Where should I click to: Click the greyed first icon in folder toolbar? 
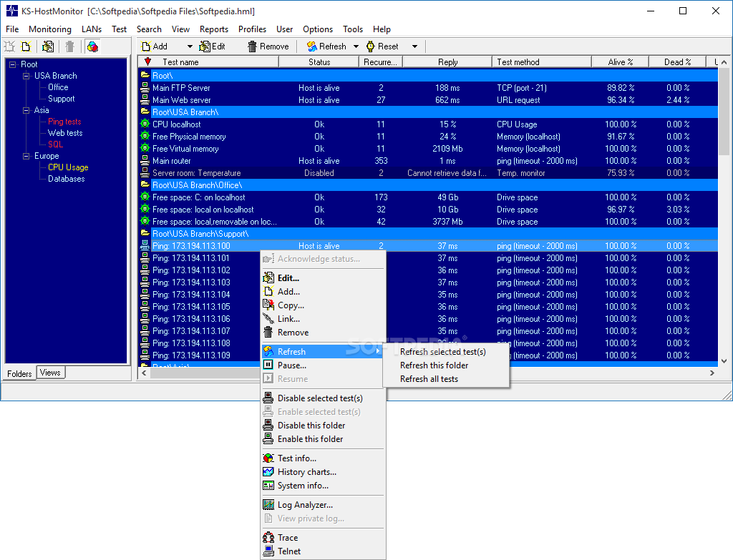[9, 46]
